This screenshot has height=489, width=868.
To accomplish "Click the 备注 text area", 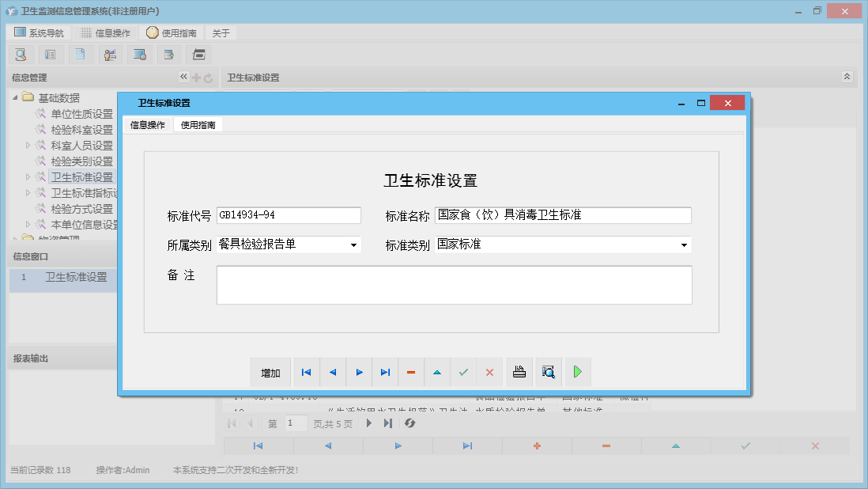I will pyautogui.click(x=454, y=285).
